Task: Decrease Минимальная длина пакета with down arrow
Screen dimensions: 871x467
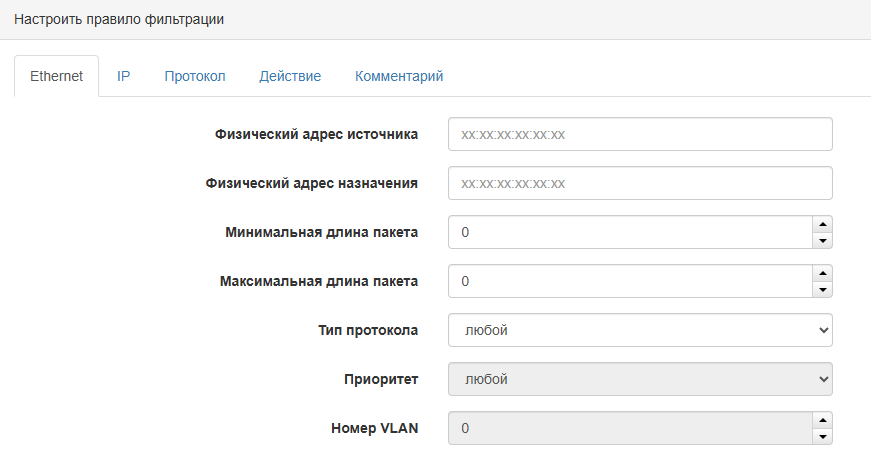Action: click(822, 241)
